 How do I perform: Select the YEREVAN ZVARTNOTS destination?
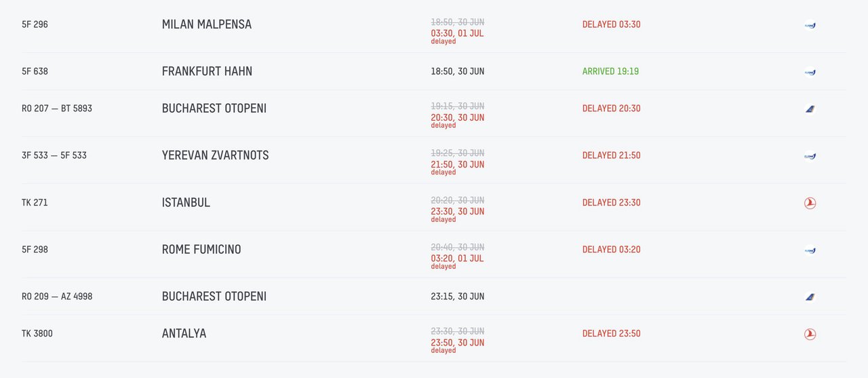coord(216,155)
